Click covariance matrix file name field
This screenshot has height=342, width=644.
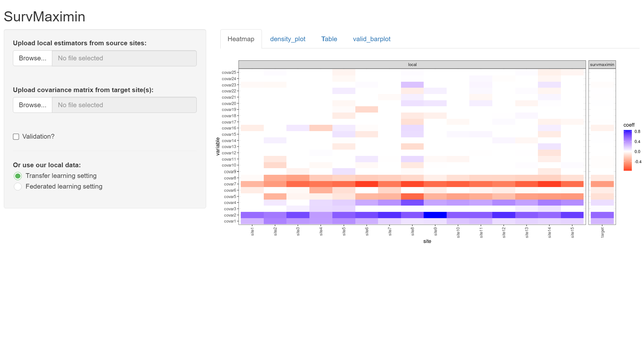pos(124,105)
